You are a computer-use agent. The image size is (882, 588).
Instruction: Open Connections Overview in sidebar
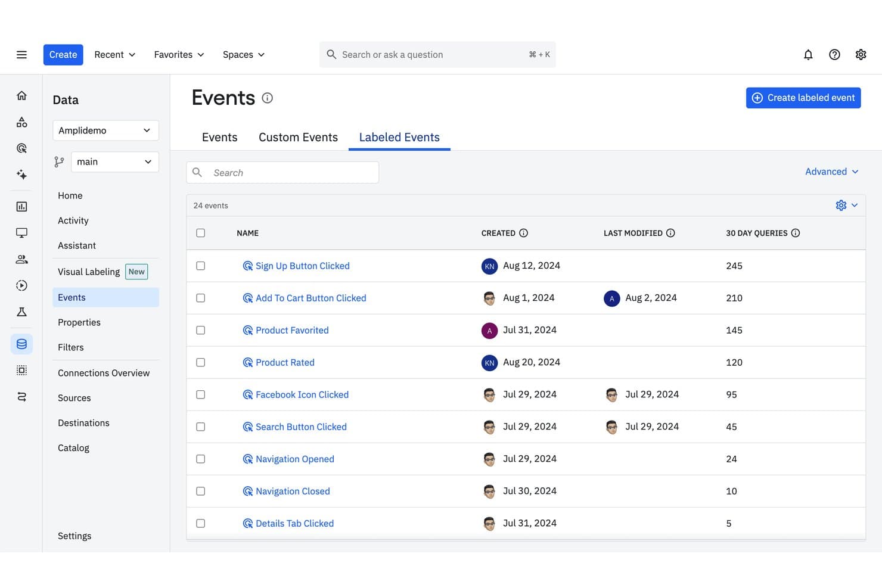pos(104,373)
